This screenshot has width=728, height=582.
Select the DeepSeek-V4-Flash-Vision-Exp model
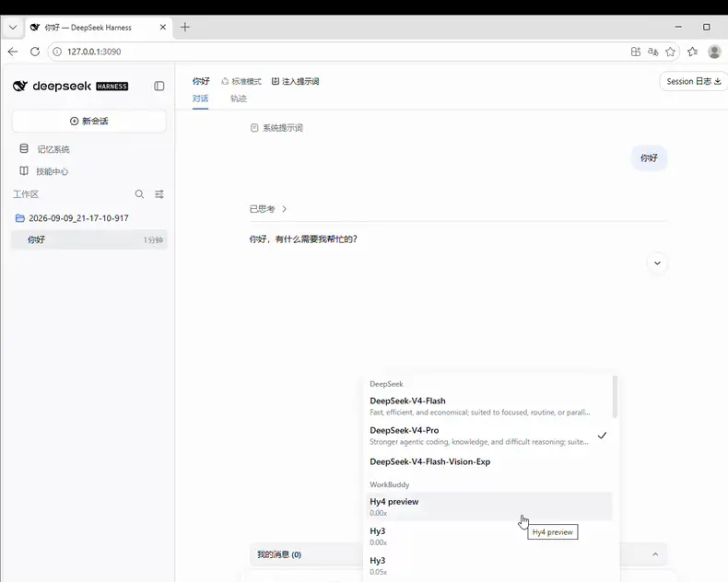pos(488,461)
